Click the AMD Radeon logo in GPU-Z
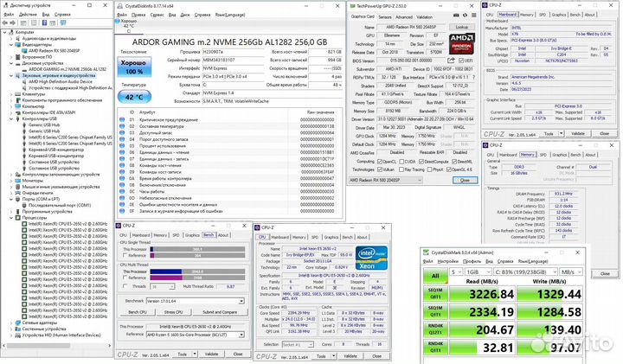623x364 pixels. (x=461, y=43)
